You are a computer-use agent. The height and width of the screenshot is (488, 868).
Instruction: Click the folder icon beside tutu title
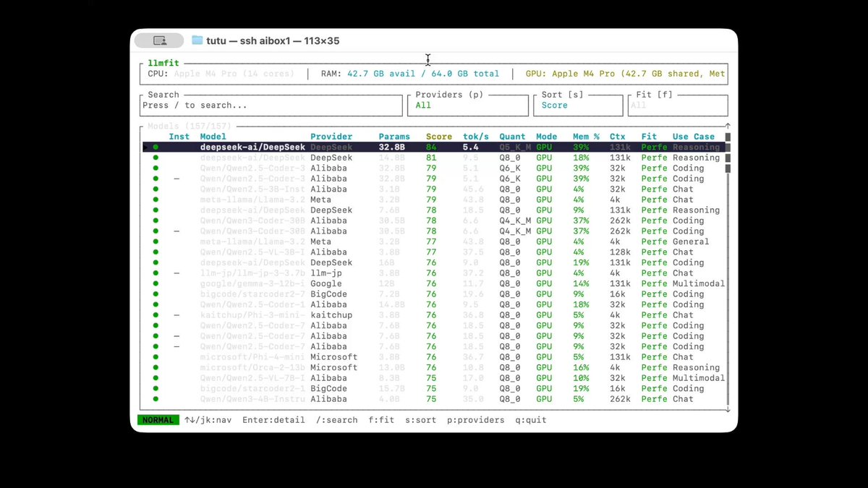(x=197, y=41)
